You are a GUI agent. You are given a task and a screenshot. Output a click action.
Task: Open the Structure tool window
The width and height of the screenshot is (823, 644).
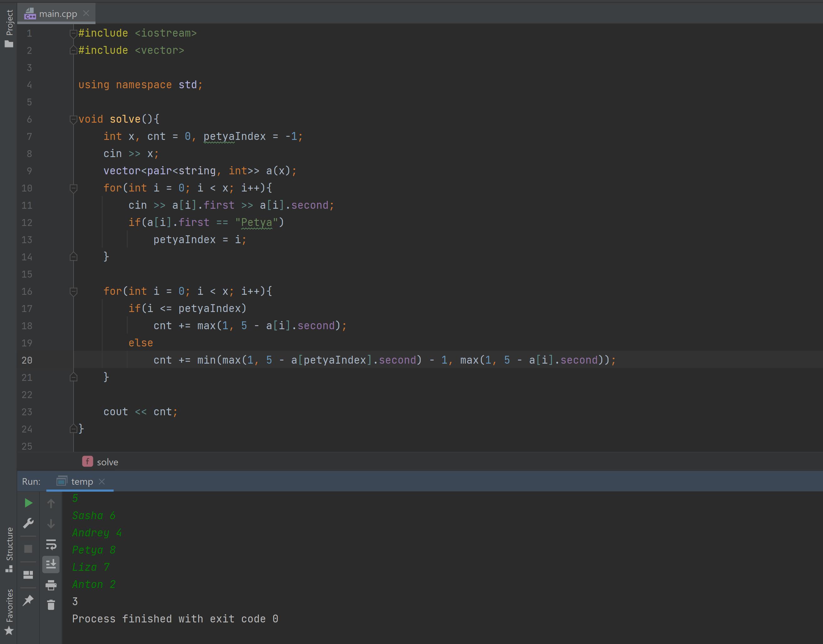point(9,550)
